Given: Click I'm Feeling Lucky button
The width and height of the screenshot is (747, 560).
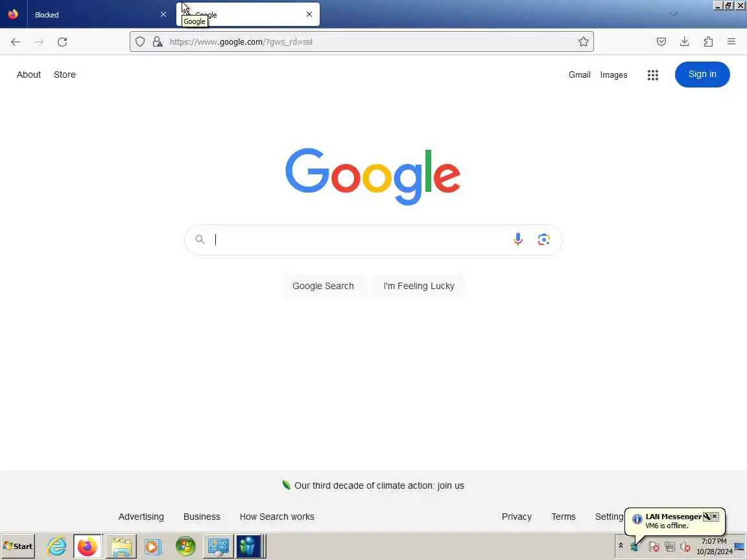Looking at the screenshot, I should pos(419,286).
